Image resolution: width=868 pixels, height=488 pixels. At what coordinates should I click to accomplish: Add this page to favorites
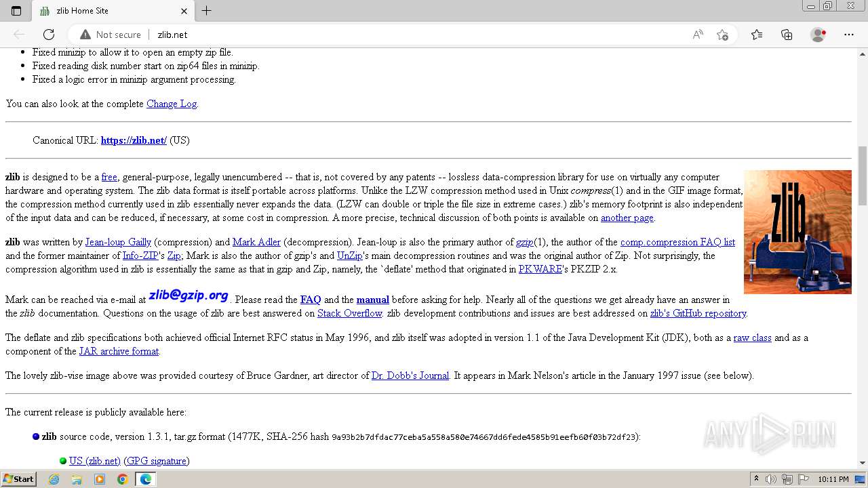click(x=722, y=35)
